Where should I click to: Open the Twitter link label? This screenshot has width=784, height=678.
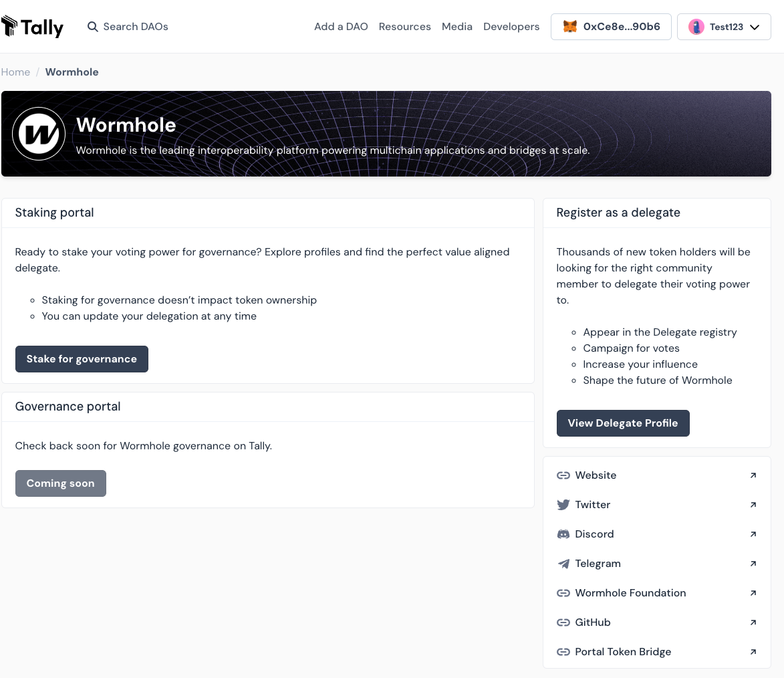(x=592, y=504)
